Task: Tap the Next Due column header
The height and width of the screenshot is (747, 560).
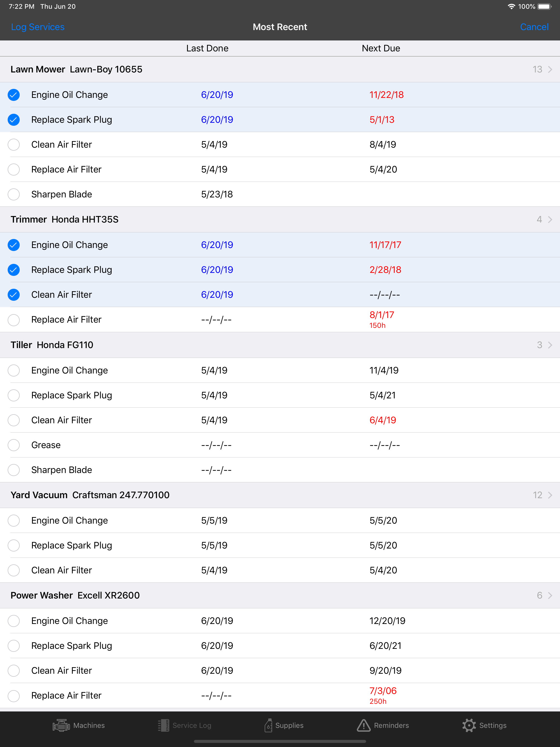Action: [x=381, y=48]
